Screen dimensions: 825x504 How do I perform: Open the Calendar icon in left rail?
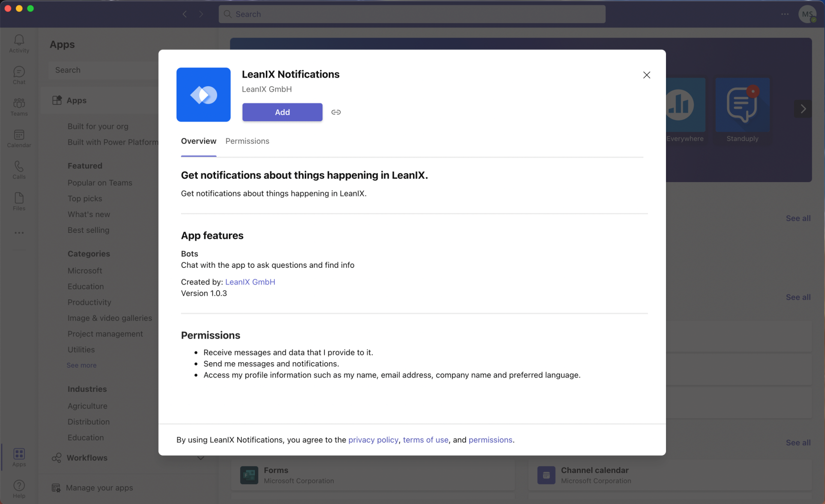click(19, 138)
